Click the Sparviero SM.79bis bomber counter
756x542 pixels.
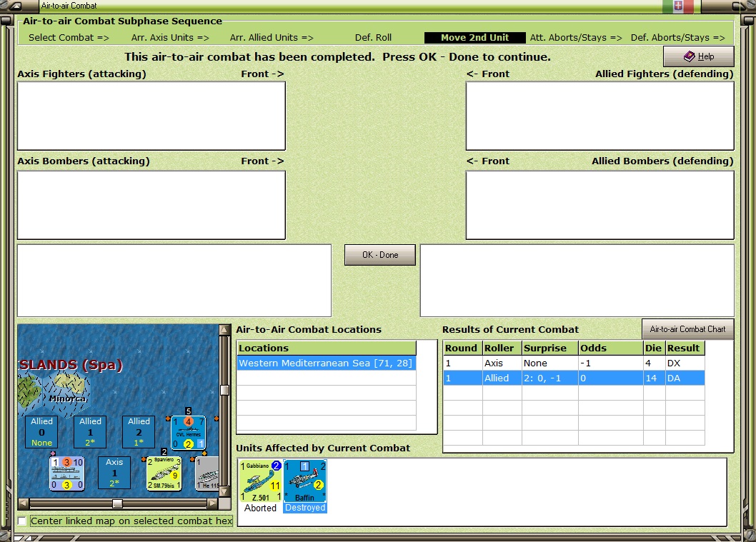click(164, 473)
